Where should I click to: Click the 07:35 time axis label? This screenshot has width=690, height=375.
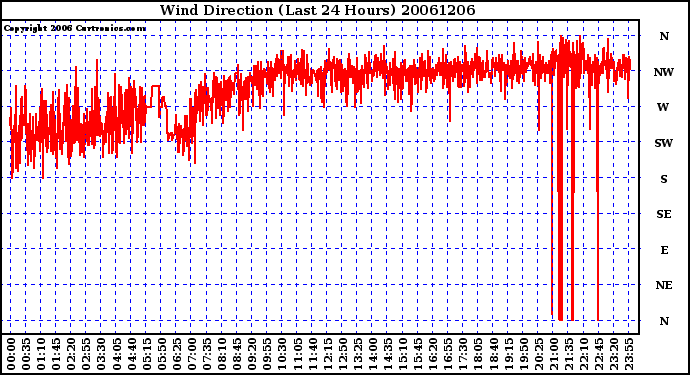pos(206,354)
